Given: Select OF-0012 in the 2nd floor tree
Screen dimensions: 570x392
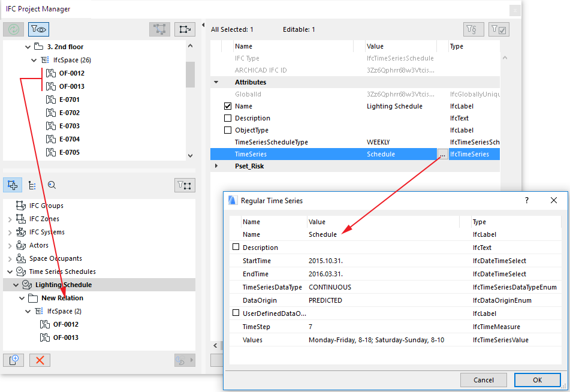Looking at the screenshot, I should tap(71, 73).
